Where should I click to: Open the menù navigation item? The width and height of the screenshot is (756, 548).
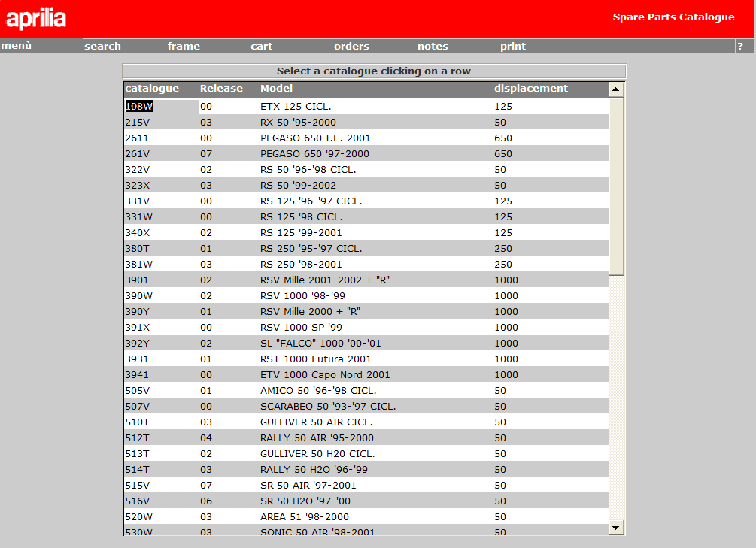[17, 47]
